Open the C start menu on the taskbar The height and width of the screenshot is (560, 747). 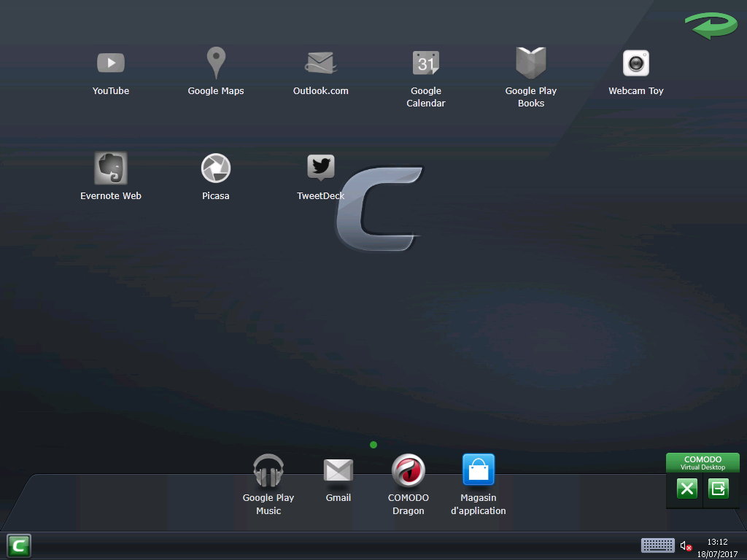pos(18,545)
